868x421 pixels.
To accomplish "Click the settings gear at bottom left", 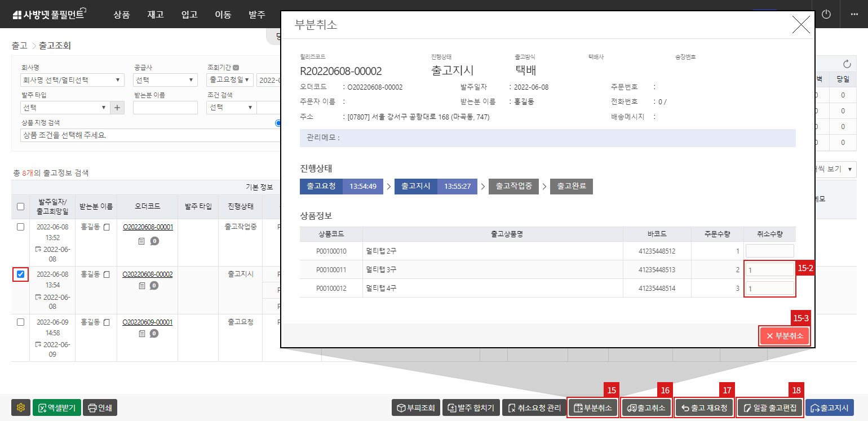I will click(x=21, y=407).
